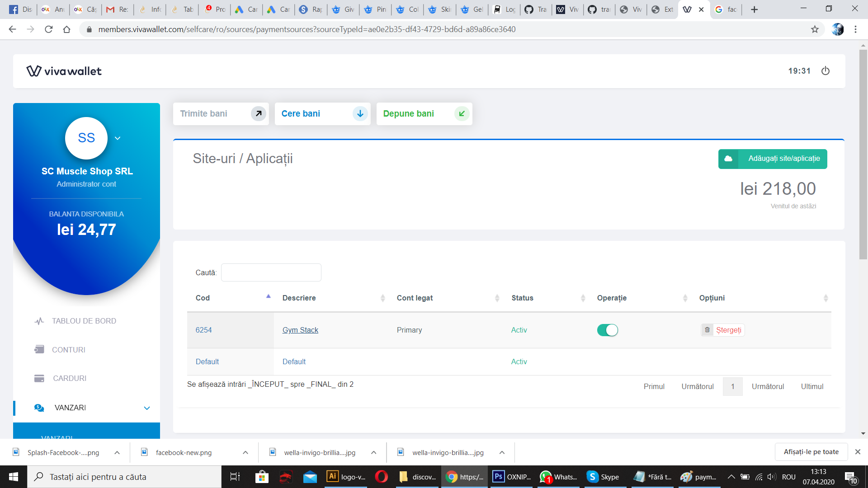
Task: Open the Gym Stack link
Action: [300, 330]
